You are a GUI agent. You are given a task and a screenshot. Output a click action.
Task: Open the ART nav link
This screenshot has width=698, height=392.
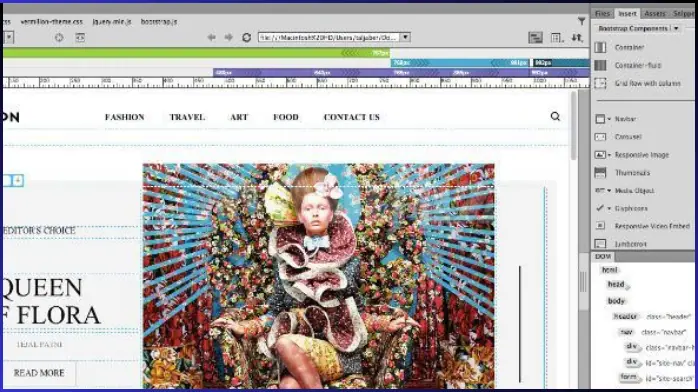(x=239, y=117)
